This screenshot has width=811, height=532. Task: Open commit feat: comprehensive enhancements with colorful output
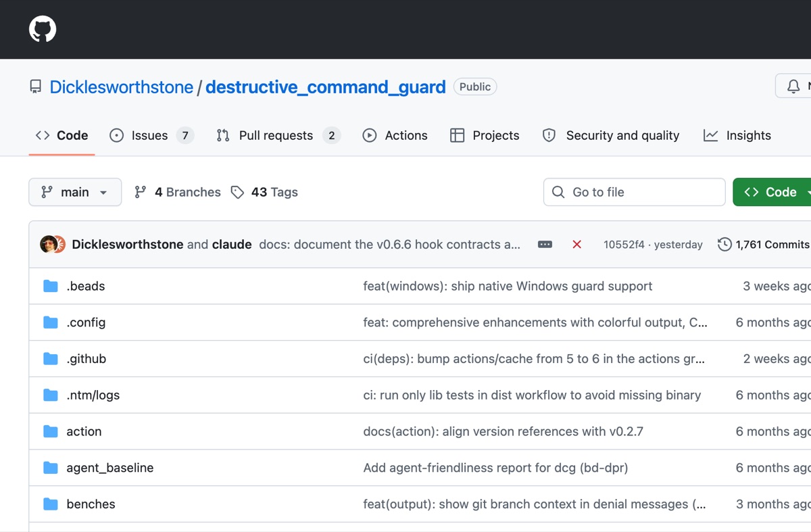pos(535,322)
